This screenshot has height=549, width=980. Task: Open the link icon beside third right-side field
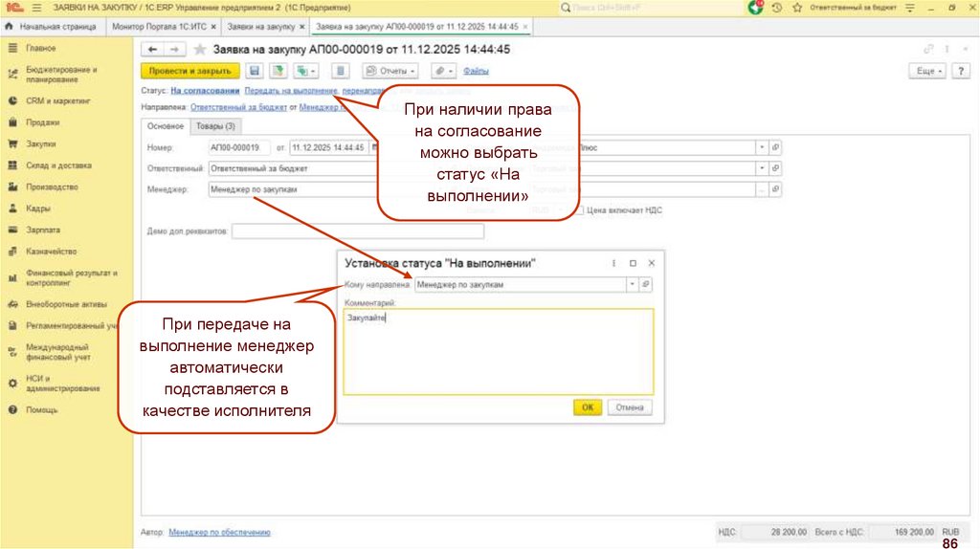coord(775,189)
